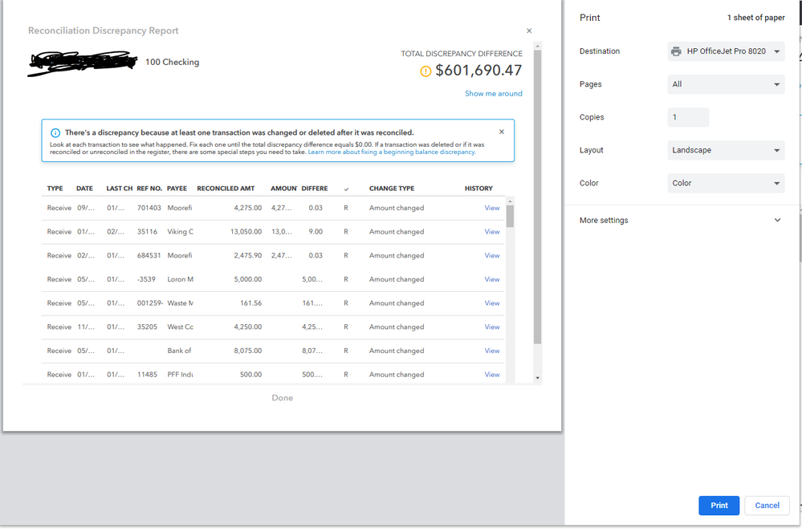The width and height of the screenshot is (802, 532).
Task: Select ref number -3539 cell
Action: click(x=146, y=279)
